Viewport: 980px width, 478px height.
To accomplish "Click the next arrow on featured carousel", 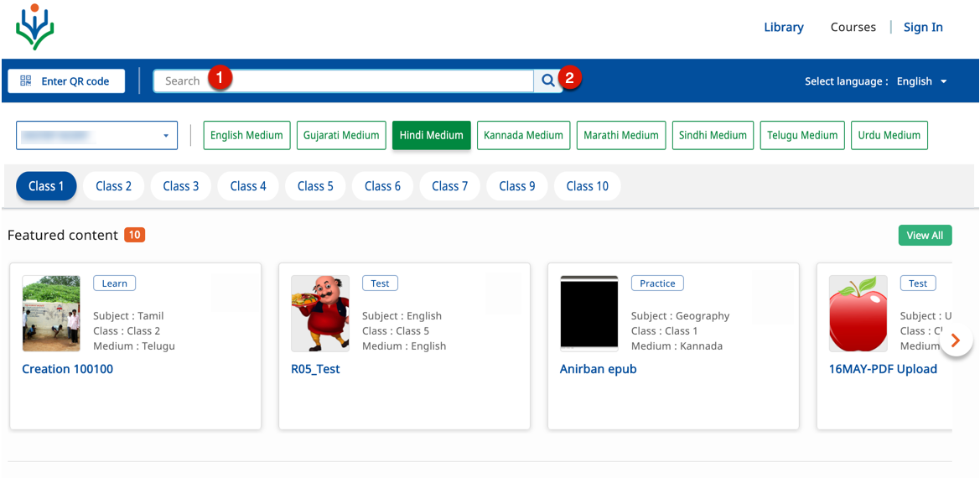I will 956,341.
